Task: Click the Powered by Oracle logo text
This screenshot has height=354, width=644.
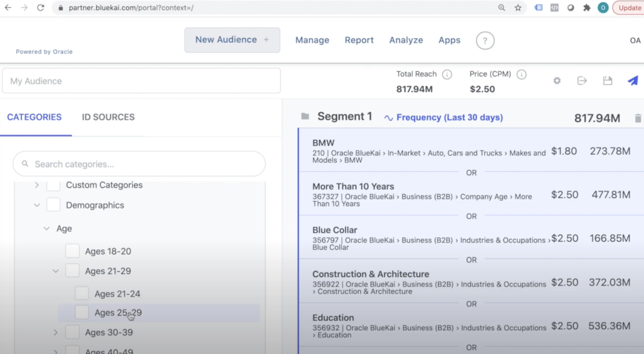Action: 44,52
